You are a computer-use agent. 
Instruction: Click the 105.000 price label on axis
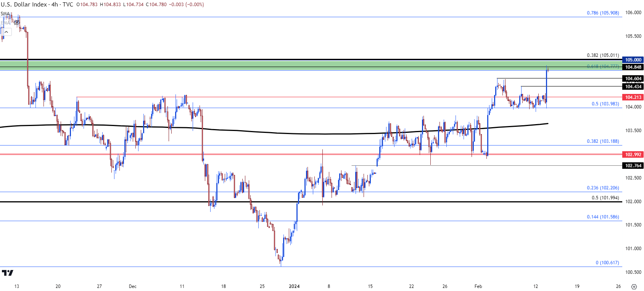coord(633,60)
